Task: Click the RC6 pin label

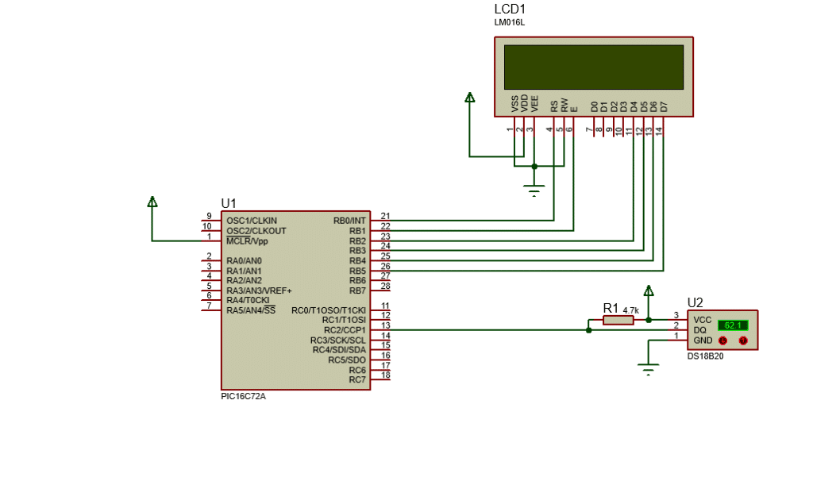Action: (x=357, y=370)
